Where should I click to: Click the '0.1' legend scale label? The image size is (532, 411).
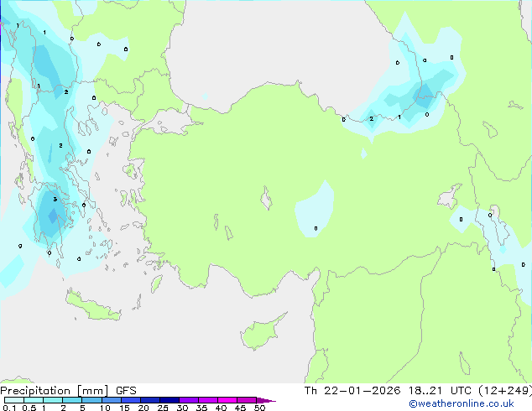pos(9,408)
